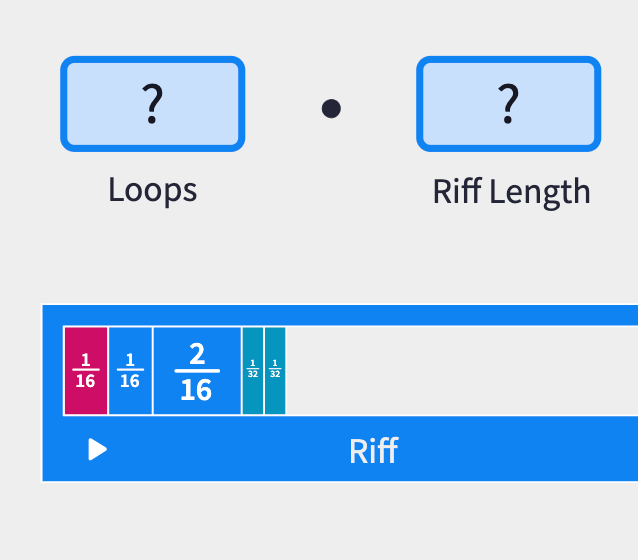Click the top blue border of Riff panel
Viewport: 638px width, 560px height.
[340, 315]
